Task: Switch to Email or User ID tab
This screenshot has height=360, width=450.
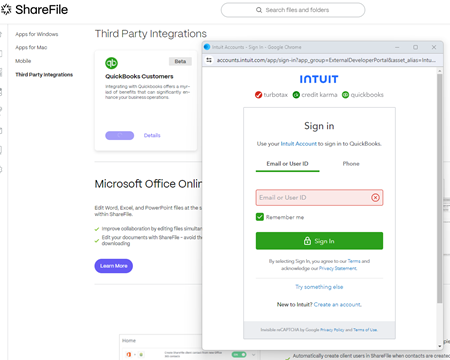Action: pos(287,164)
